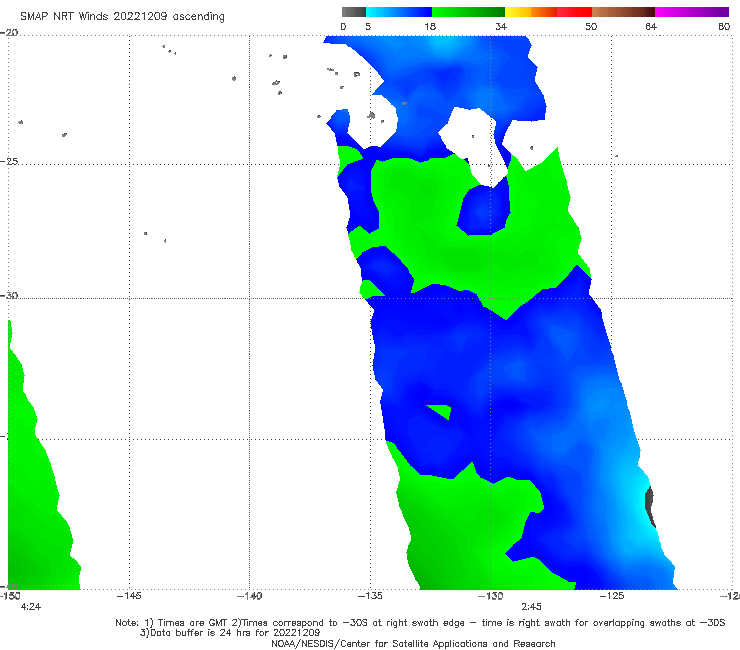Click the round blue pocket inside the green area

[x=484, y=210]
